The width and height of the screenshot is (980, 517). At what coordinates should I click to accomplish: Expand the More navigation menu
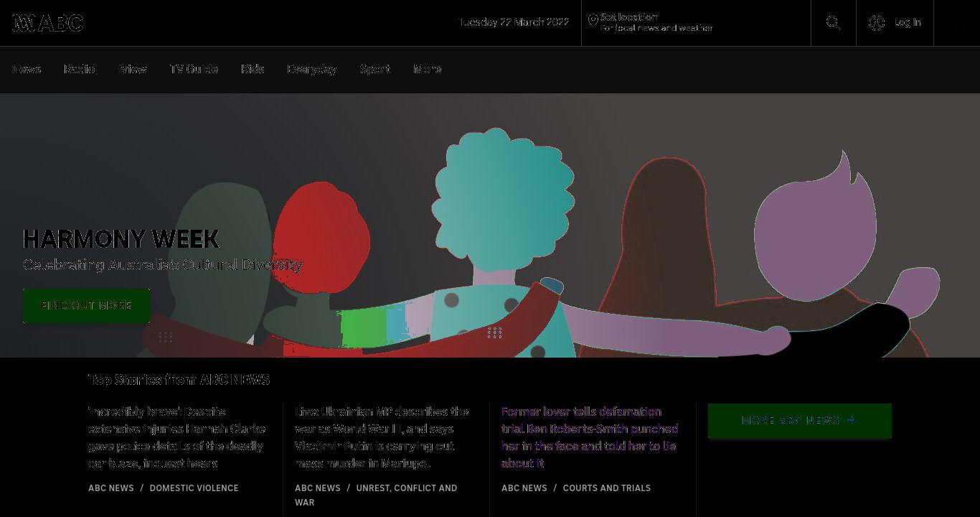click(428, 69)
